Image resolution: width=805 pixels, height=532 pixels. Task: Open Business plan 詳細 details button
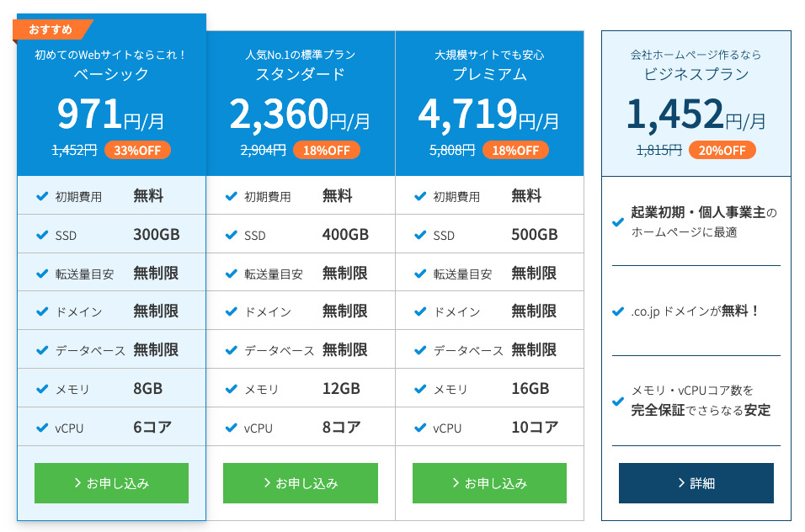coord(696,483)
